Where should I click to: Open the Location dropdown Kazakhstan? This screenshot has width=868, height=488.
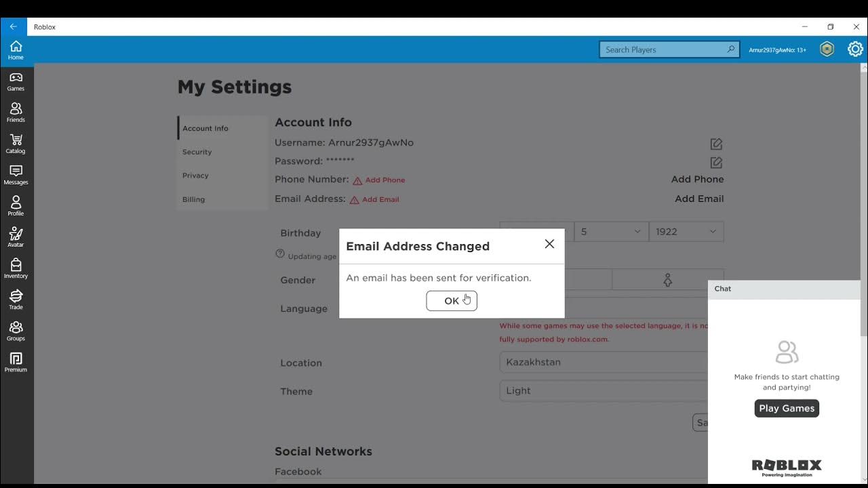(x=604, y=362)
